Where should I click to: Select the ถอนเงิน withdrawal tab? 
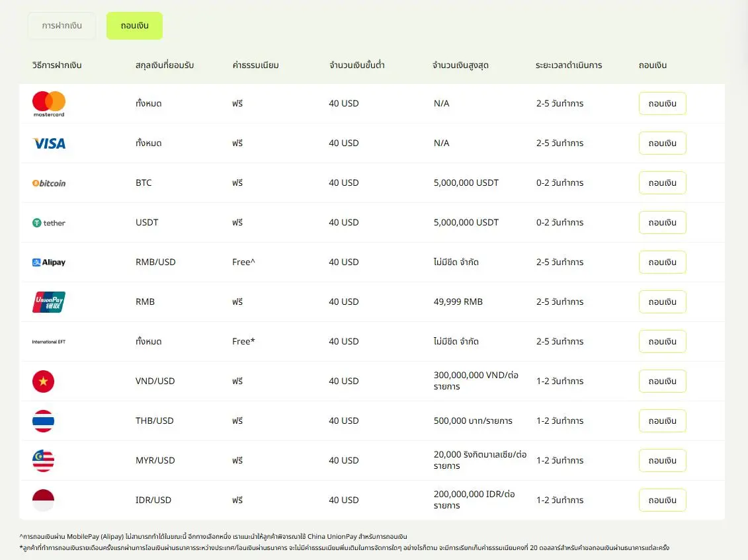tap(134, 26)
